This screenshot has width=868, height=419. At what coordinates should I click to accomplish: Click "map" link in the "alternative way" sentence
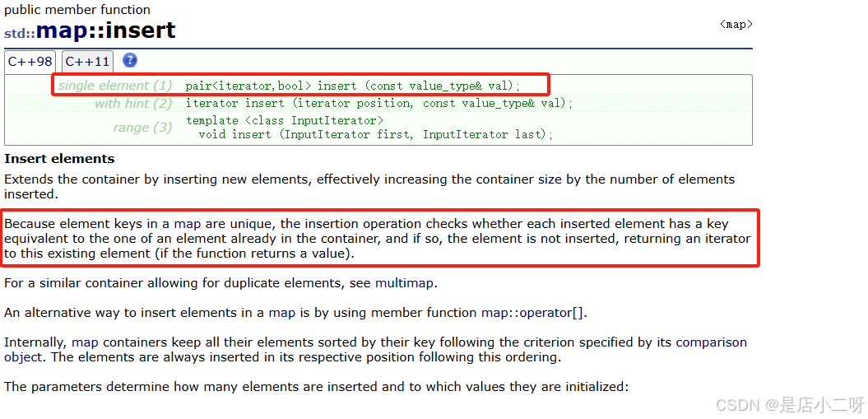[281, 313]
